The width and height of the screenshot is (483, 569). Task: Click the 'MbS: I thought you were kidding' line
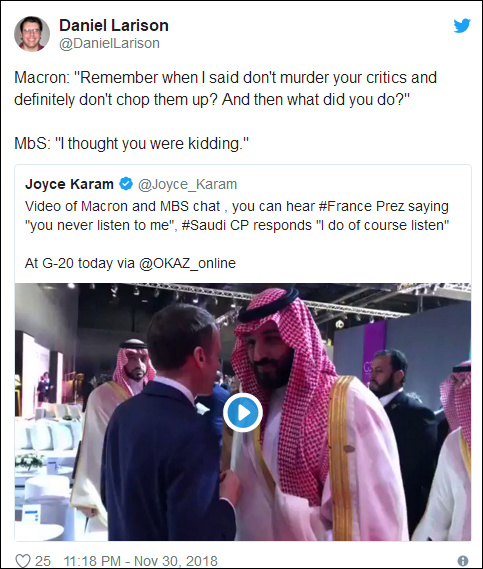(131, 144)
